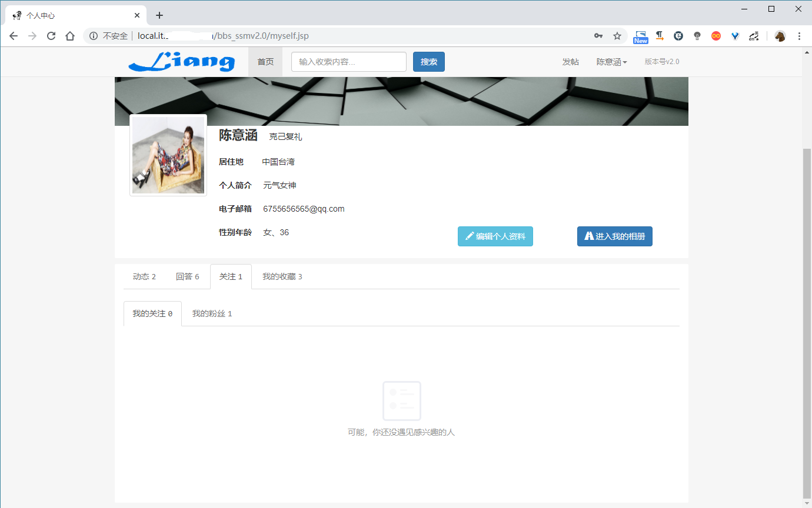Click the username heading 陈意涵
The width and height of the screenshot is (812, 508).
[238, 135]
